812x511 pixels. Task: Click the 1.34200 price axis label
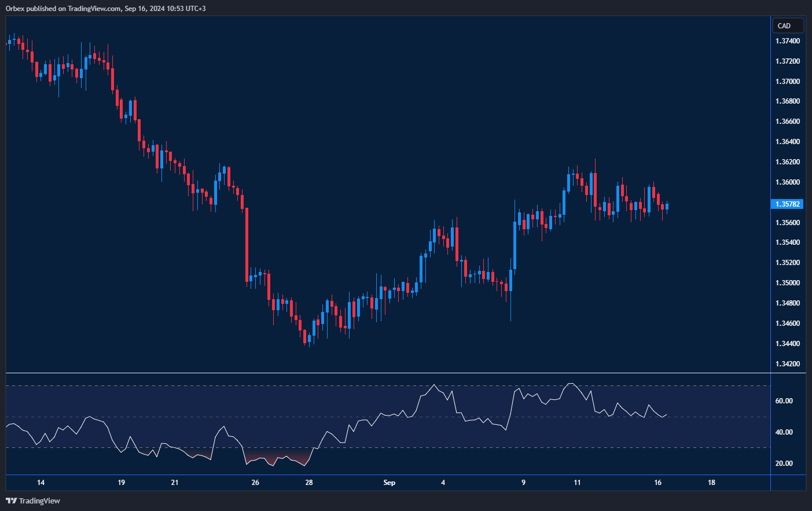(x=787, y=364)
